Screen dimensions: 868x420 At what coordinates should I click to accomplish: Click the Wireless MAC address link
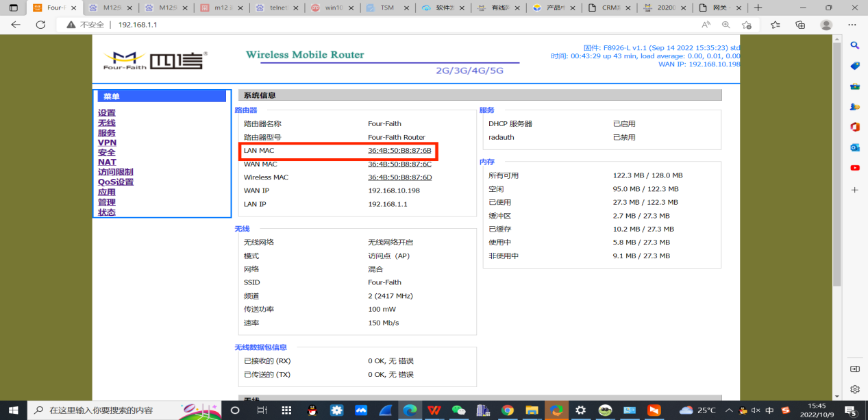point(400,177)
